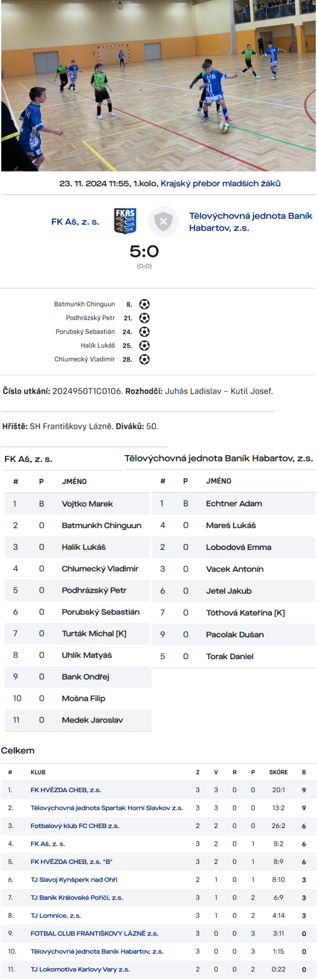Open TJ Lokomotiva Karlovy Vary z.s. link

(x=80, y=969)
